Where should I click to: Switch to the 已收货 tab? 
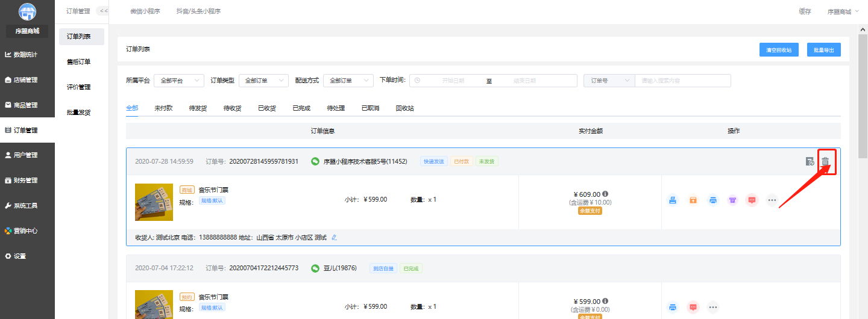point(267,108)
